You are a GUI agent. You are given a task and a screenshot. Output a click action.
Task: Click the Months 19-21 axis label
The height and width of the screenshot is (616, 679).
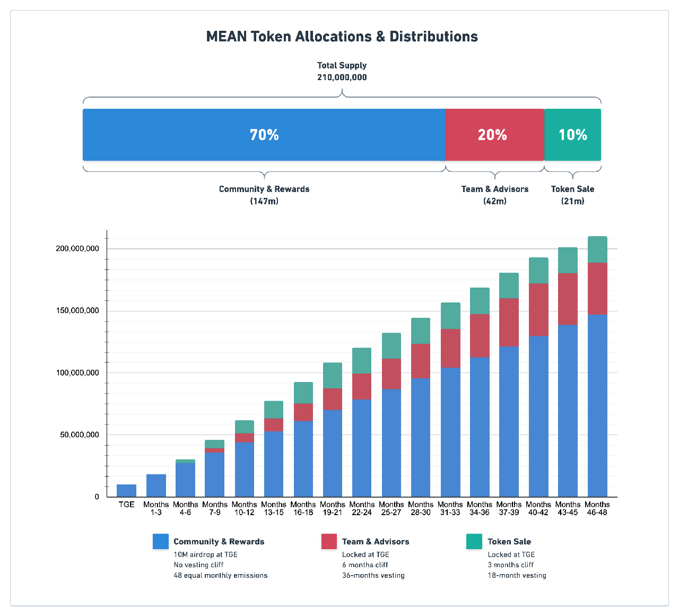point(333,508)
